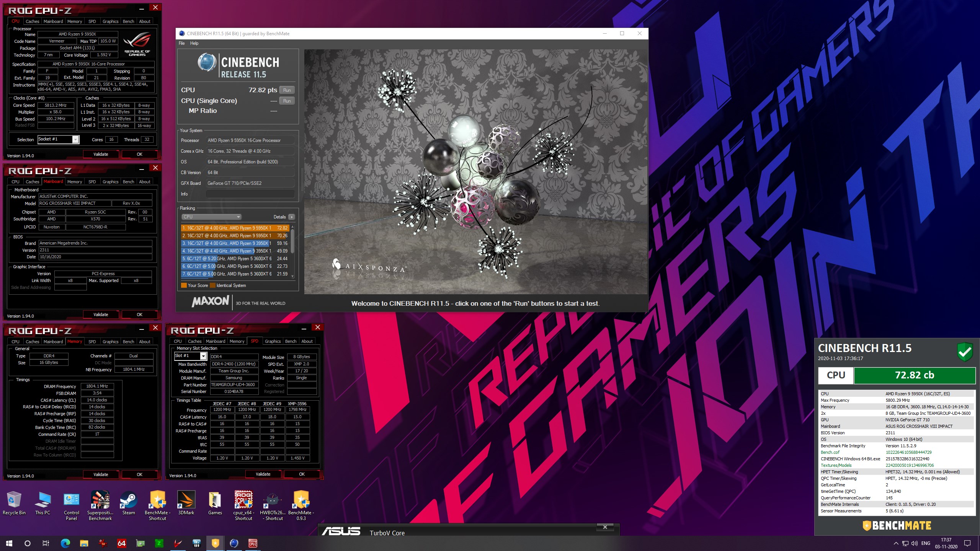Click Validate in the top CPU-Z window
Viewport: 980px width, 551px height.
[101, 154]
